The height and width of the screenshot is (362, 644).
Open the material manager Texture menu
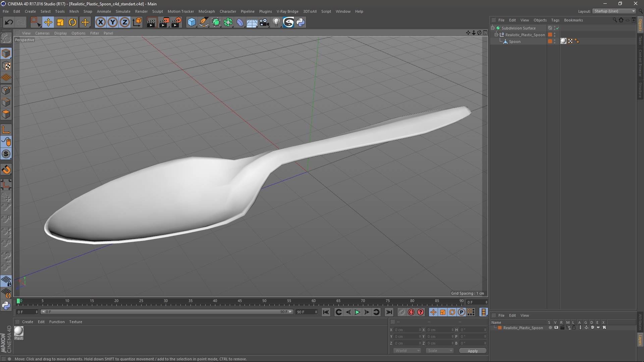click(75, 322)
